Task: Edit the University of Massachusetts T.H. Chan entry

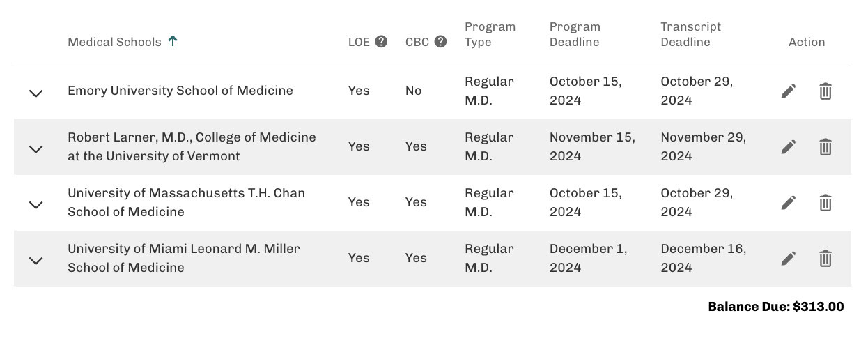Action: click(788, 203)
